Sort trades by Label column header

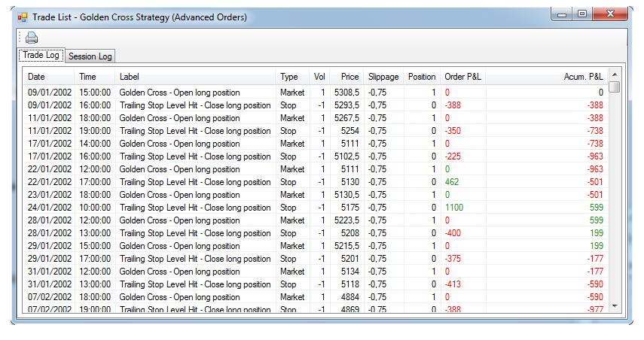pos(130,77)
